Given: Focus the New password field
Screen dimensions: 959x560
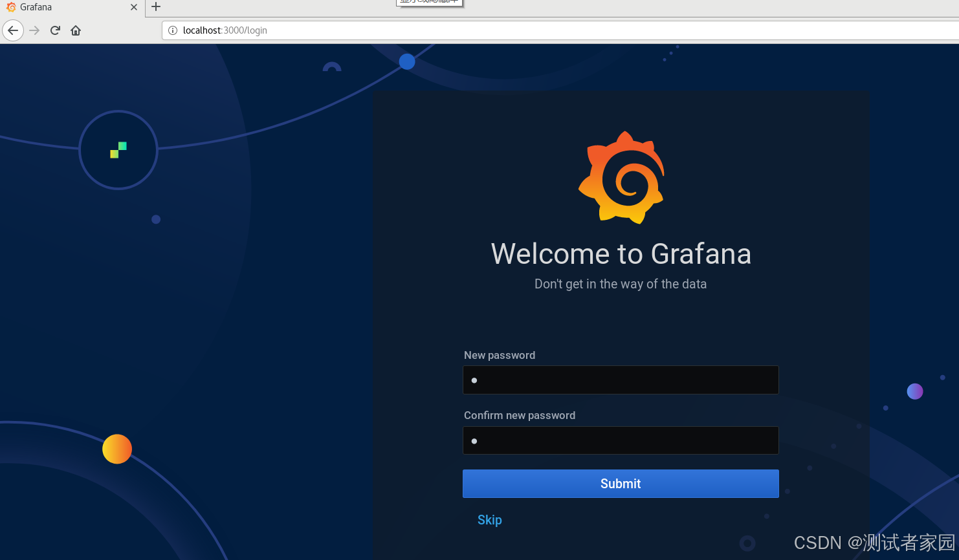Looking at the screenshot, I should click(x=621, y=380).
